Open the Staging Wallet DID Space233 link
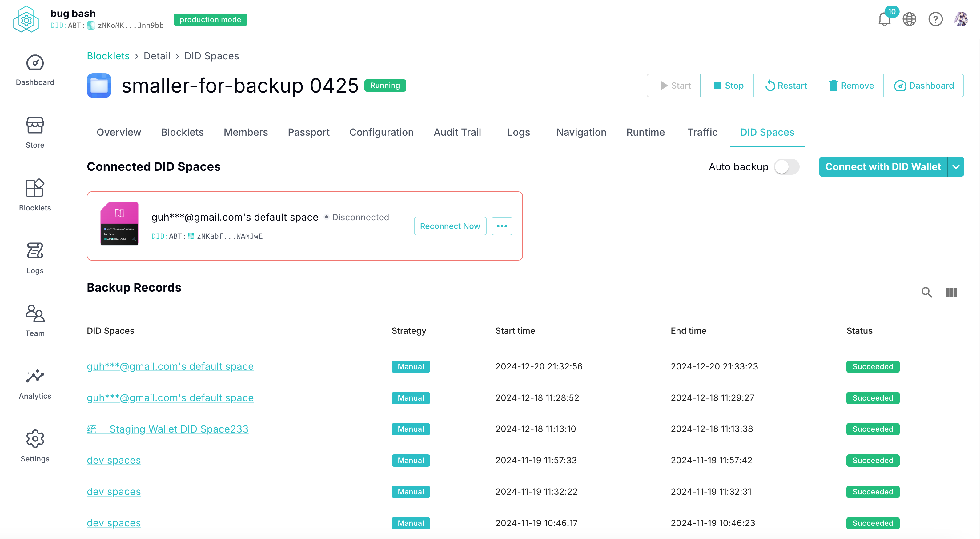Screen dimensions: 980x539 167,429
